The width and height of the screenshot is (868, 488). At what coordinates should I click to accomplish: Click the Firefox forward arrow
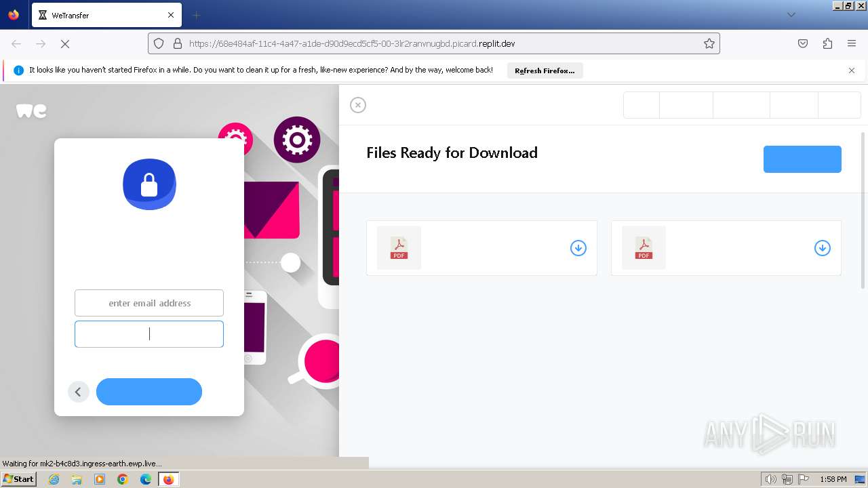pos(41,43)
